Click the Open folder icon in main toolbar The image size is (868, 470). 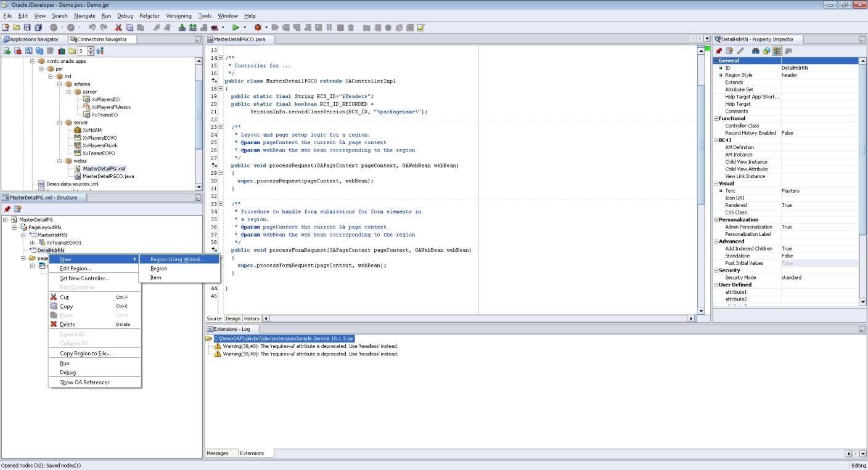tap(17, 28)
